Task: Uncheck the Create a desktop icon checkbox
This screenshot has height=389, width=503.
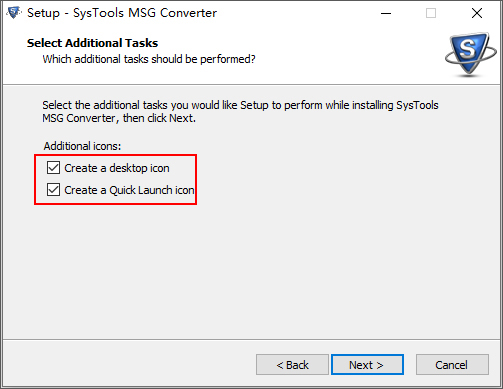Action: (53, 168)
